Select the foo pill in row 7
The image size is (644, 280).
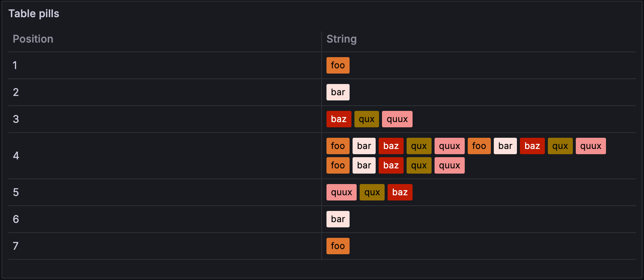338,246
